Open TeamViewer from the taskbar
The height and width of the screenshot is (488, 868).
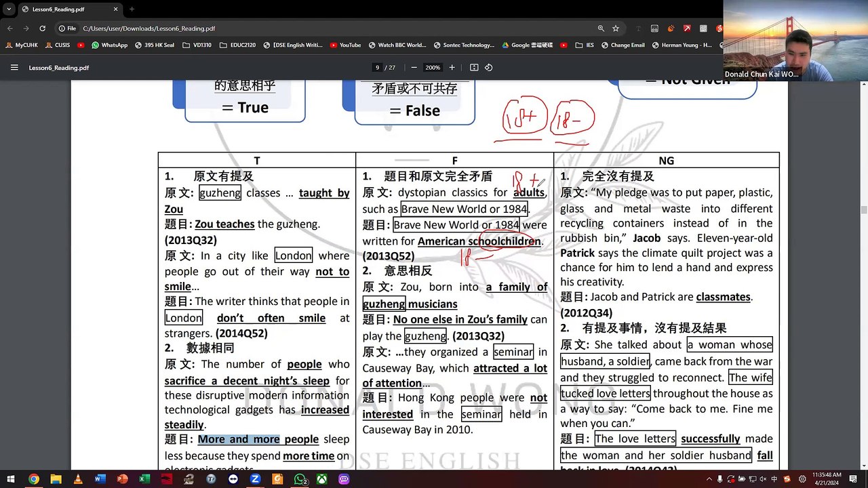(x=234, y=479)
